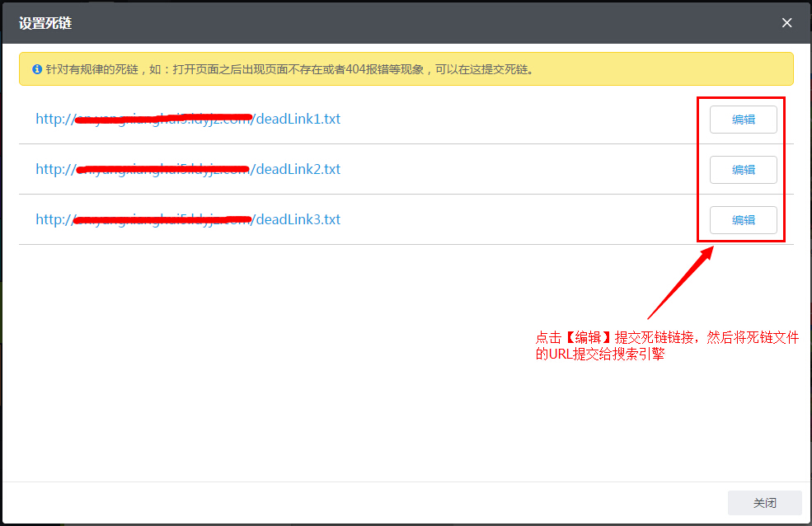The height and width of the screenshot is (526, 812).
Task: Click the red instruction text about 提交死链链接
Action: pyautogui.click(x=667, y=337)
